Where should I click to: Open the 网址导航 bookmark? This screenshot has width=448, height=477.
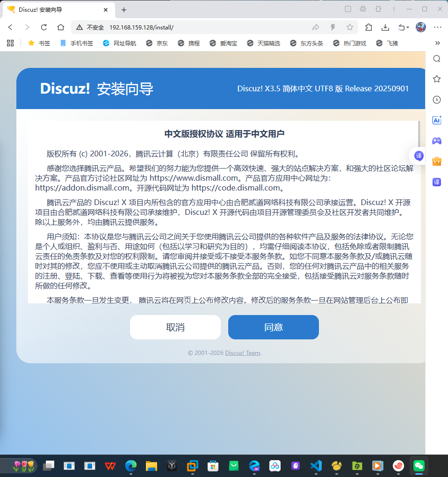119,43
